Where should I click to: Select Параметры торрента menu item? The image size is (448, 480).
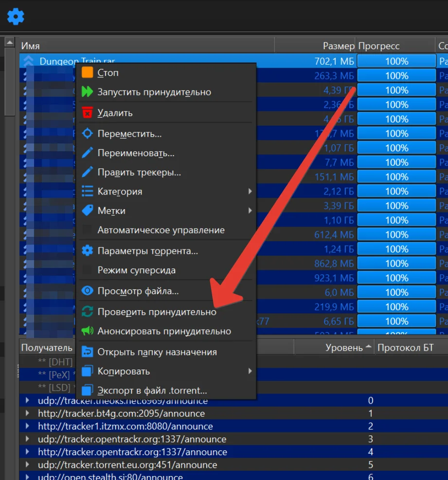(x=147, y=251)
